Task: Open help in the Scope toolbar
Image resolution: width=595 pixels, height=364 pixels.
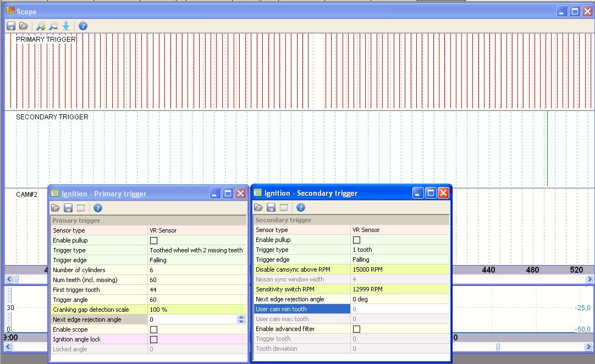Action: pyautogui.click(x=83, y=26)
